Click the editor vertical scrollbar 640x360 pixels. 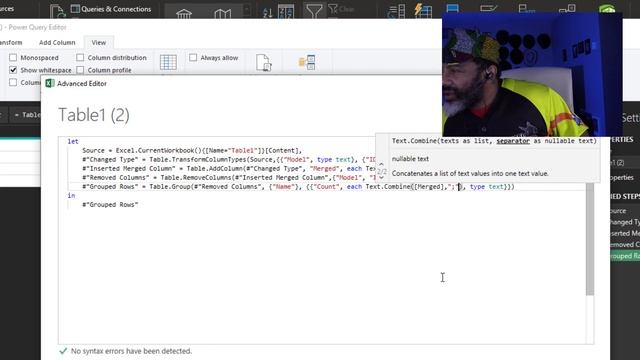(x=590, y=239)
